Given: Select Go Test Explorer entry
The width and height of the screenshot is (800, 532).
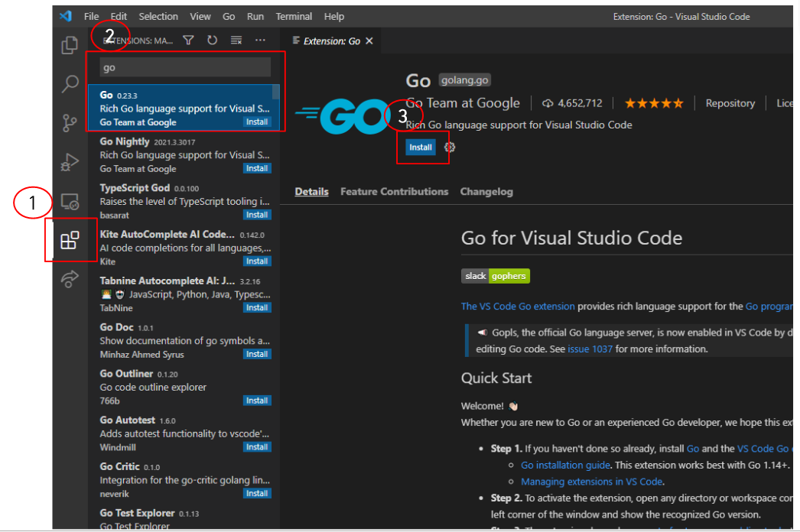Looking at the screenshot, I should [x=184, y=516].
